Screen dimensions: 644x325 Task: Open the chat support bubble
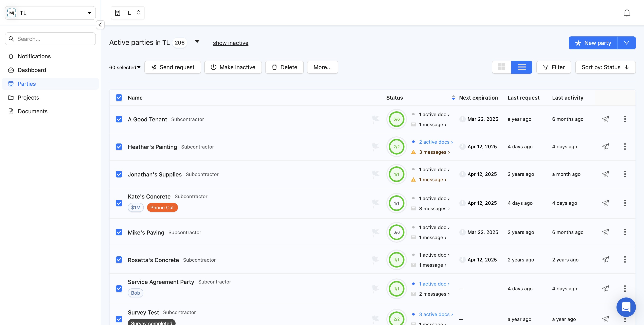626,307
